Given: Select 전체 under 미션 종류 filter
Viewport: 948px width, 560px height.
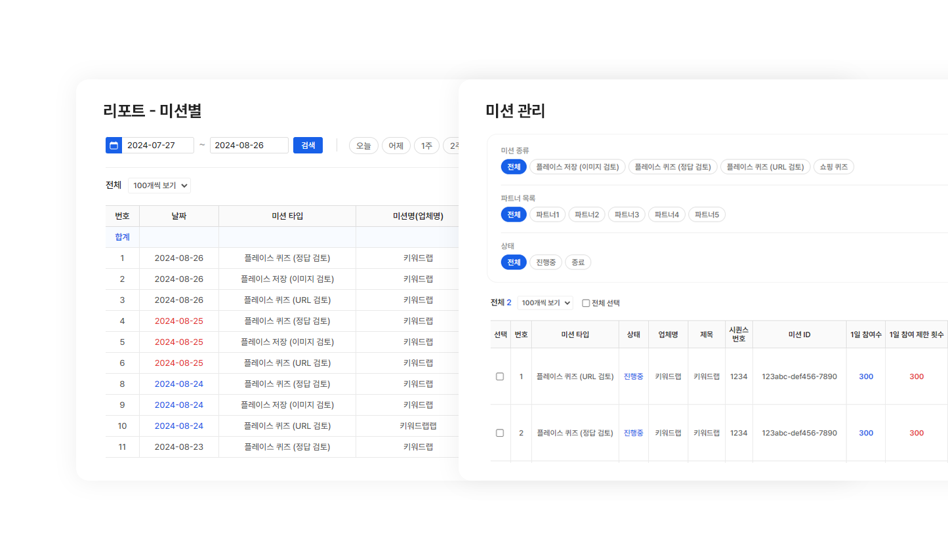Looking at the screenshot, I should 514,167.
